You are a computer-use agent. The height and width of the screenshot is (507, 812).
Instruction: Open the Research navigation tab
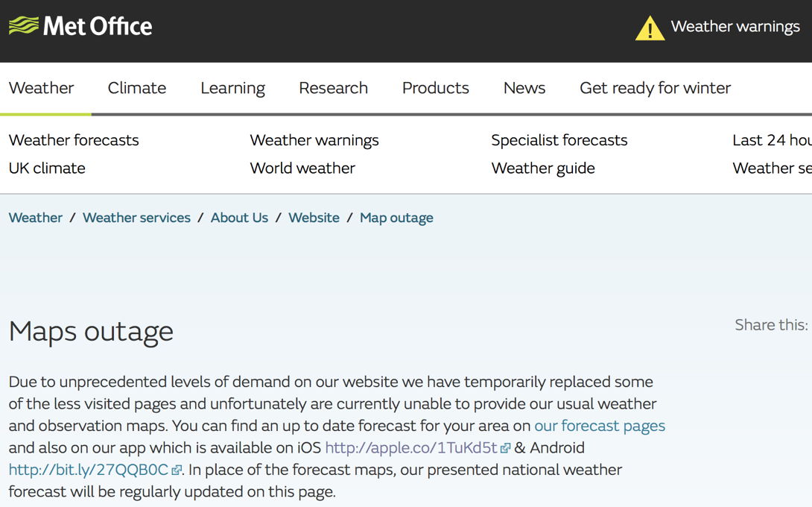[333, 88]
